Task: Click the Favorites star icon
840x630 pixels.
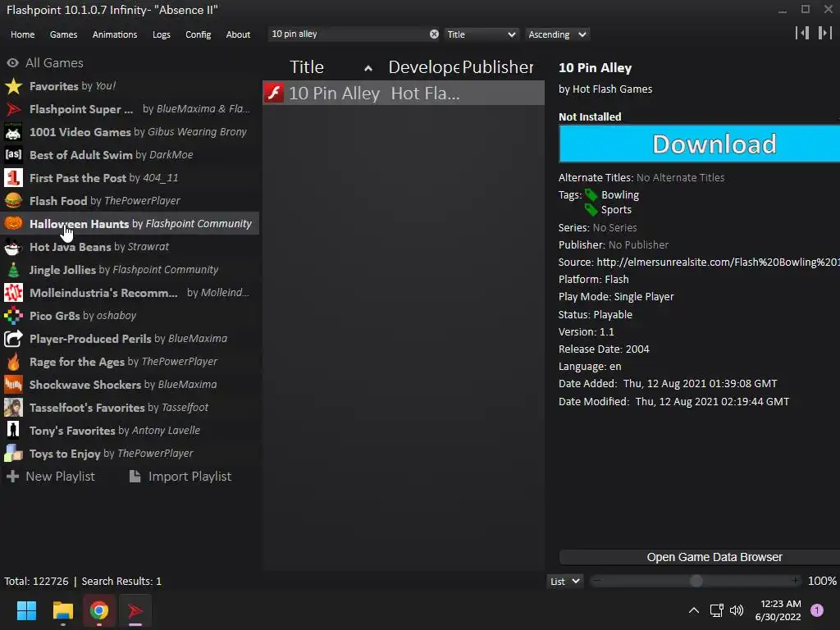Action: (x=13, y=86)
